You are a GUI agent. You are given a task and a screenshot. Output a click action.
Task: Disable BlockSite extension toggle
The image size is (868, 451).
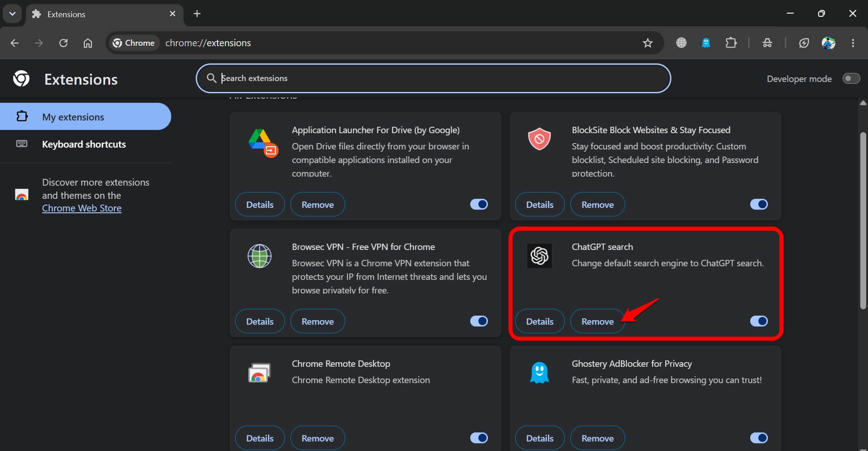[759, 204]
